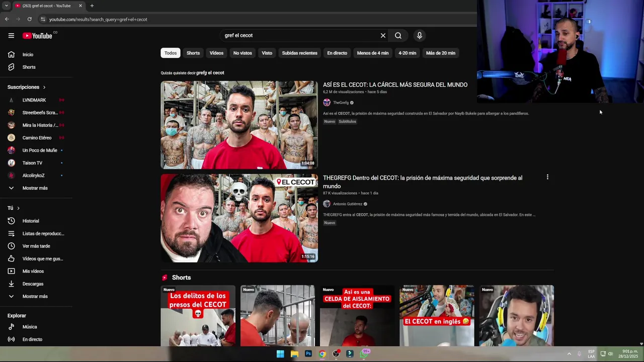Image resolution: width=644 pixels, height=362 pixels.
Task: Select the Visto filter chip
Action: [267, 53]
